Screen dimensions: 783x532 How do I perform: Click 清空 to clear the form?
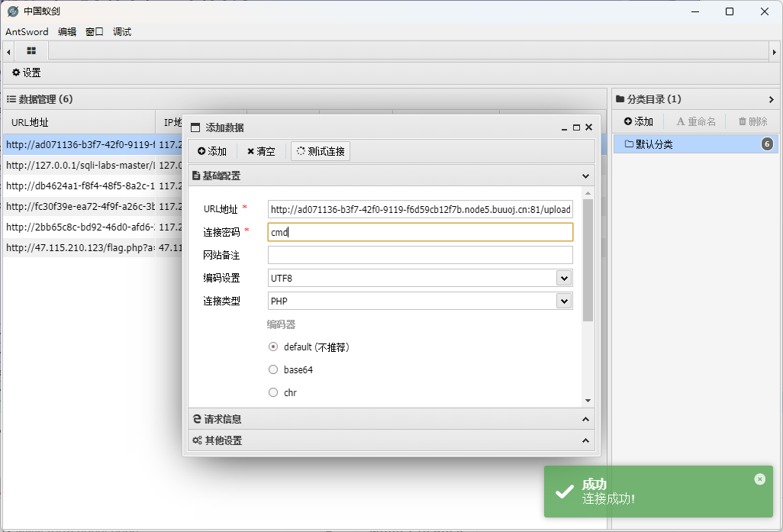[x=261, y=151]
